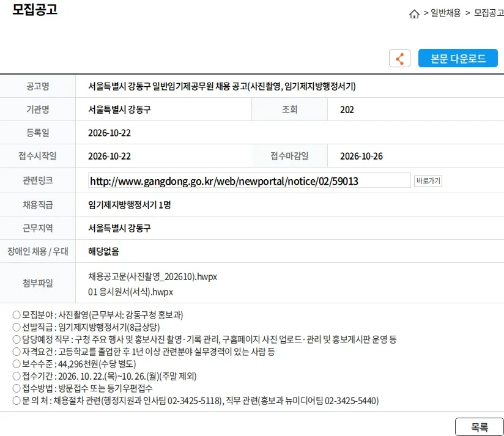This screenshot has height=436, width=504.
Task: Click the 선발직급 8급상당 line
Action: click(x=86, y=327)
